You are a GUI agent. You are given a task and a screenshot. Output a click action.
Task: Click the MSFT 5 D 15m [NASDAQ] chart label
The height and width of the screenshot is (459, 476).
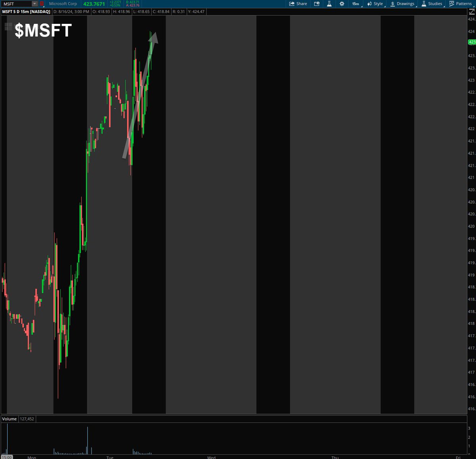point(26,12)
